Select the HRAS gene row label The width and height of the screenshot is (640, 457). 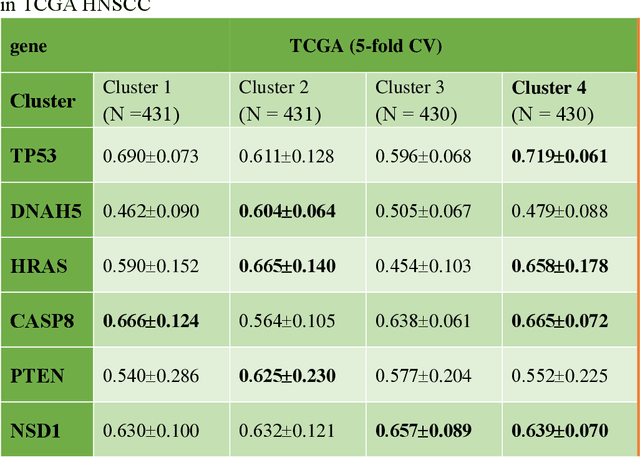(39, 266)
